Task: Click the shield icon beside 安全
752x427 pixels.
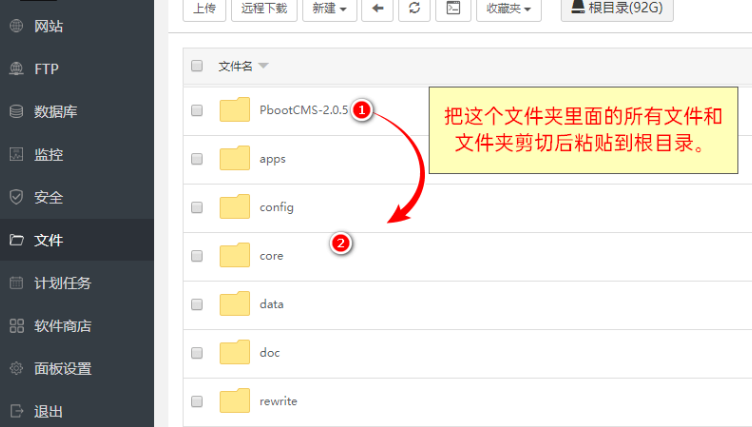Action: pos(16,197)
